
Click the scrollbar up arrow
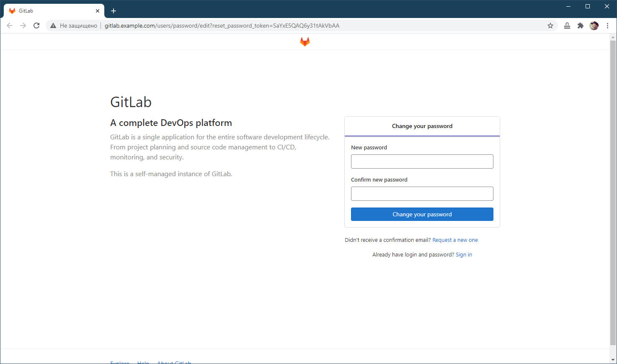click(x=613, y=37)
